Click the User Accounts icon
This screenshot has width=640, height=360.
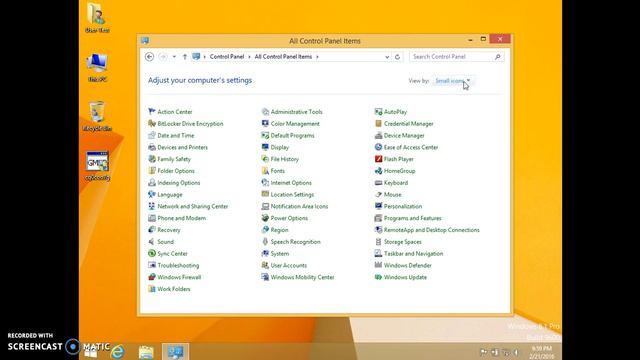click(x=265, y=265)
